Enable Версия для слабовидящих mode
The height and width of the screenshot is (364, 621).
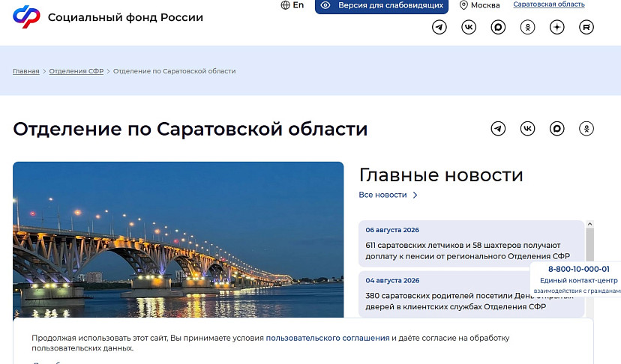point(382,6)
